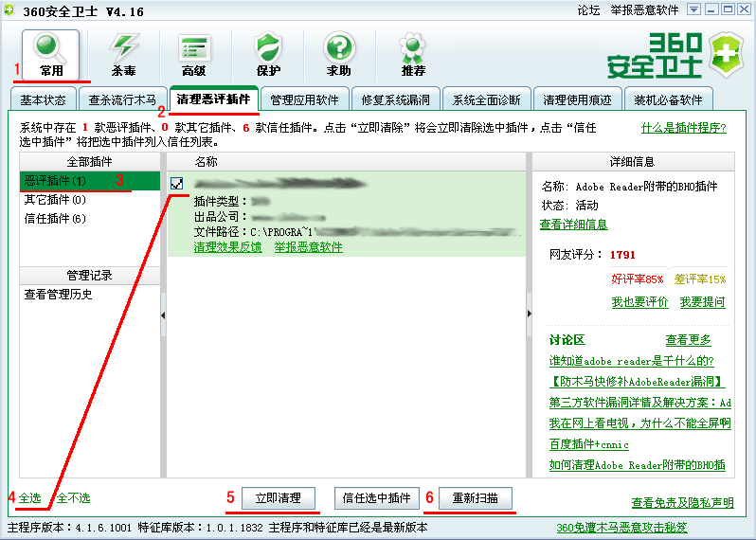Screen dimensions: 756x540
Task: Collapse the right details panel arrow
Action: coord(529,313)
